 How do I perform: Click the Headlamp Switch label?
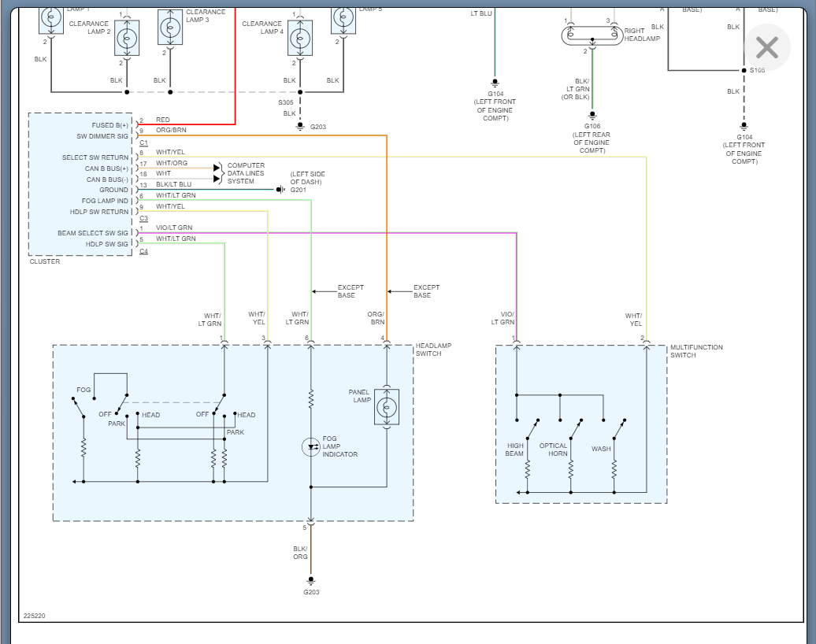[433, 350]
